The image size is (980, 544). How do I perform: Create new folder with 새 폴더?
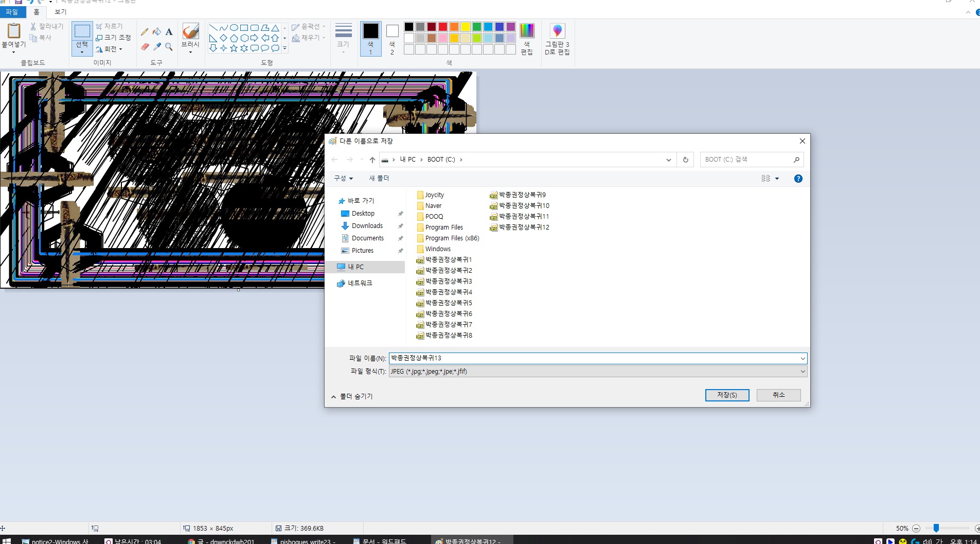pyautogui.click(x=379, y=178)
